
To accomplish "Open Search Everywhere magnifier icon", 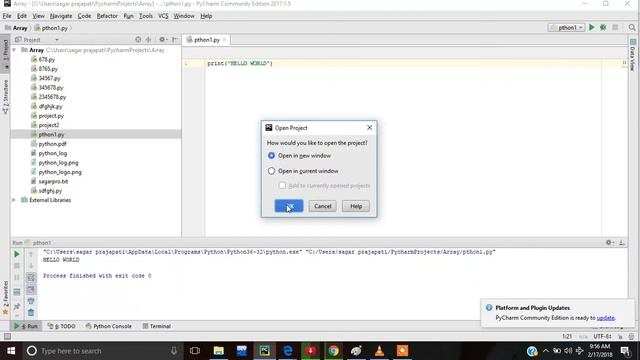I will [x=632, y=27].
